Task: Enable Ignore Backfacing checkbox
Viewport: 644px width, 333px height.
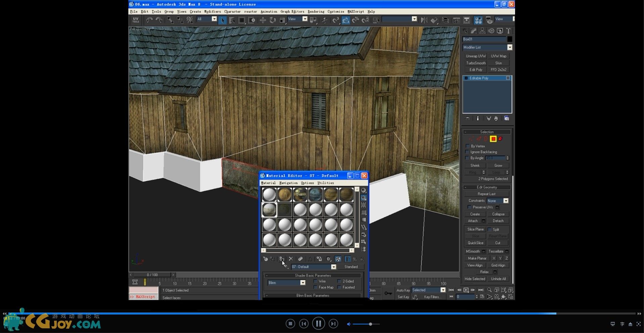Action: [x=467, y=152]
